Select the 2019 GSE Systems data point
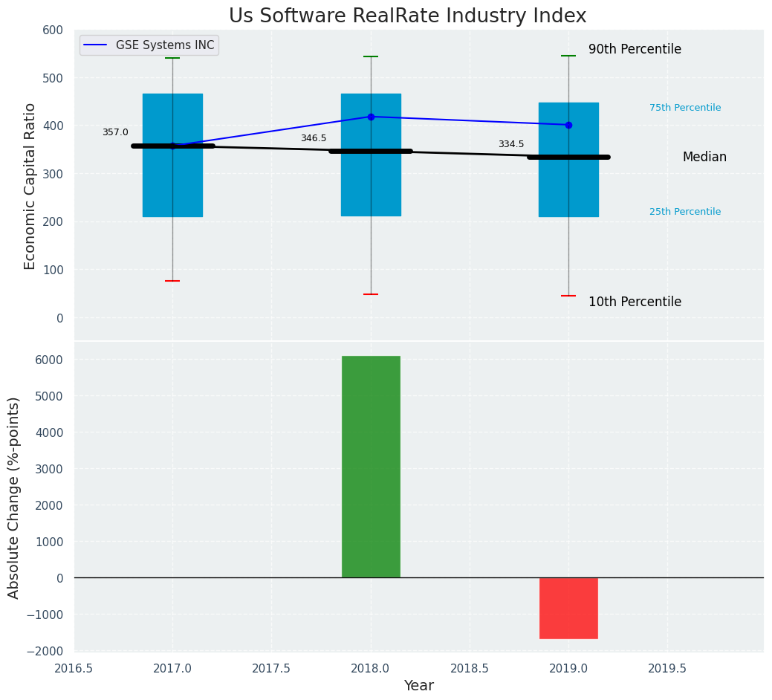This screenshot has width=772, height=700. coord(568,125)
